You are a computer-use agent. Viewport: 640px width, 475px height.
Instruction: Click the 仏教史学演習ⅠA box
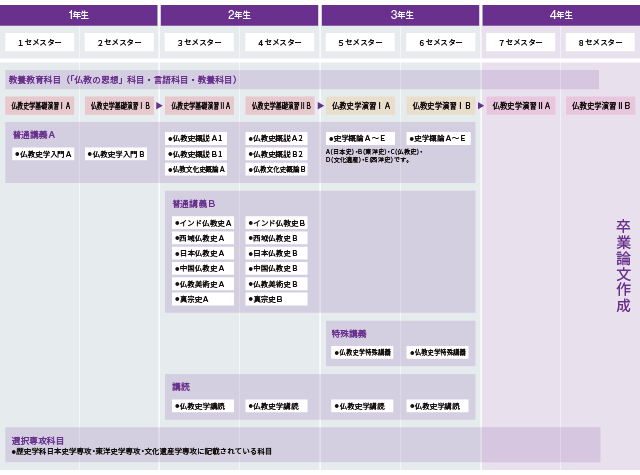pyautogui.click(x=360, y=106)
